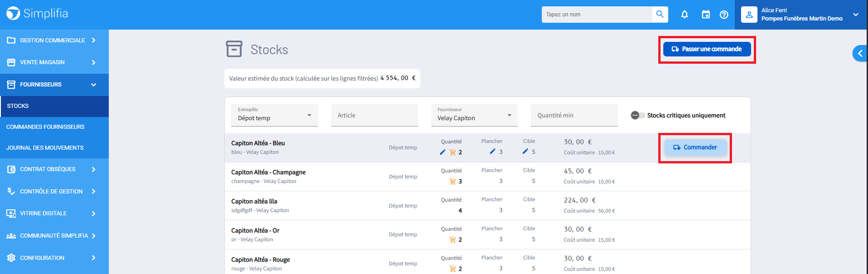
Task: Expand Vente Magasin chevron
Action: (94, 62)
